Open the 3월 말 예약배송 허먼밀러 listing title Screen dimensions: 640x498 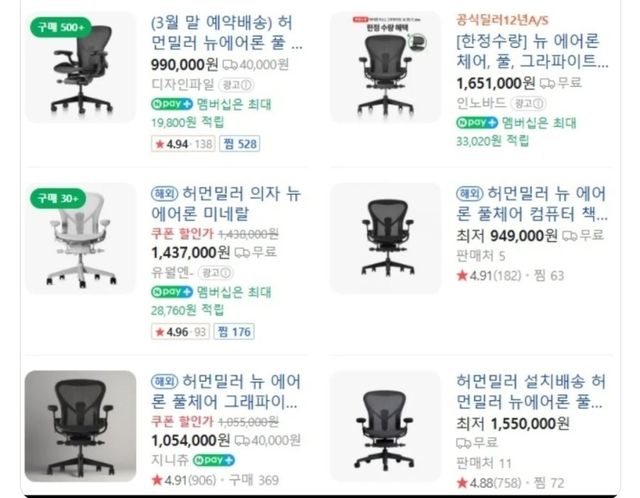point(227,33)
